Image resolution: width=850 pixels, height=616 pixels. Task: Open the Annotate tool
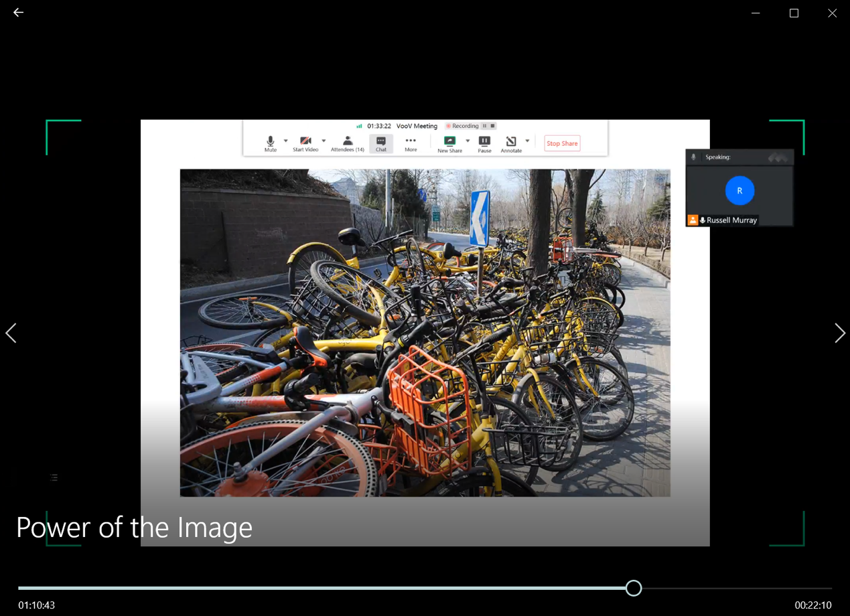pyautogui.click(x=511, y=143)
